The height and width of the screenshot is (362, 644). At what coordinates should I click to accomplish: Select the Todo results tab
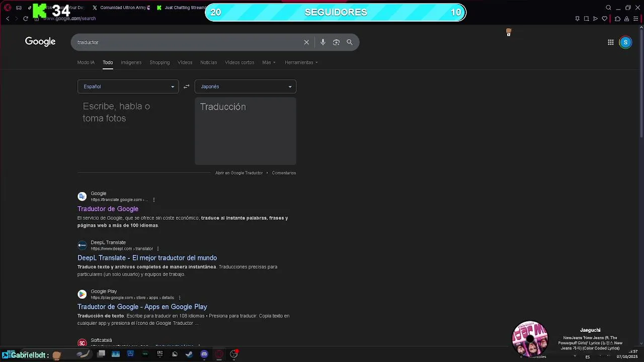[x=108, y=62]
